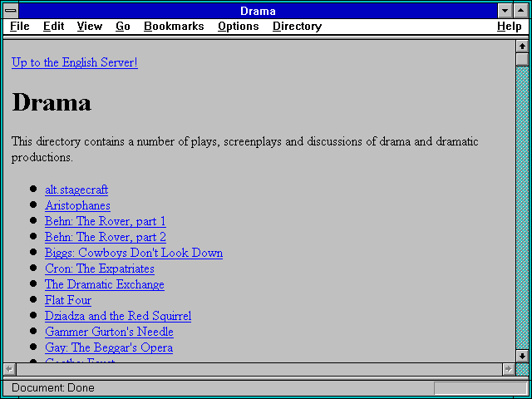Open Behn: The Rover, part 2
532x399 pixels.
tap(106, 237)
